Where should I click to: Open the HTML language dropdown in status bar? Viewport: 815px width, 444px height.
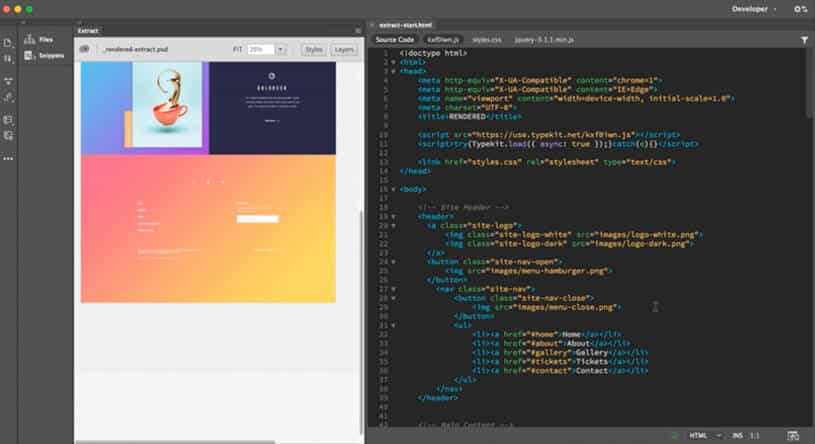point(703,435)
